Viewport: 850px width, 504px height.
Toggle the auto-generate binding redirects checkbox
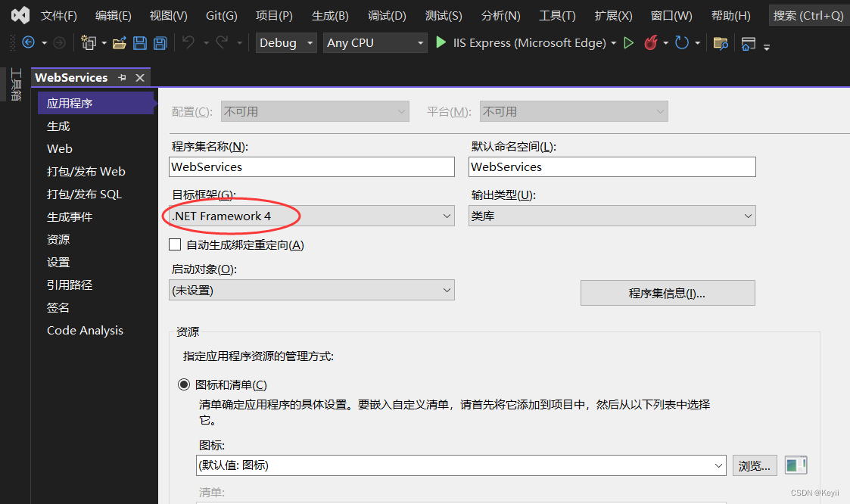click(x=175, y=244)
